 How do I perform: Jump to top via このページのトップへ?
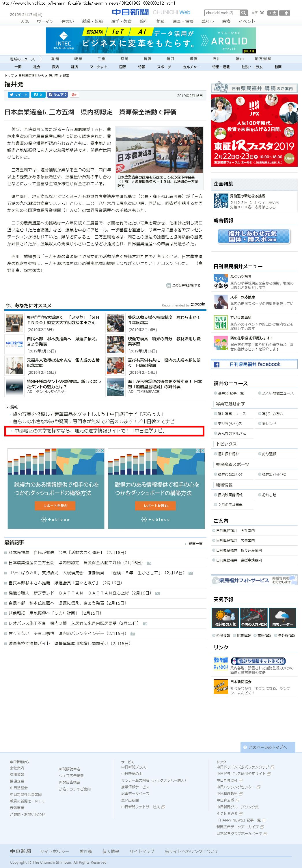268,747
